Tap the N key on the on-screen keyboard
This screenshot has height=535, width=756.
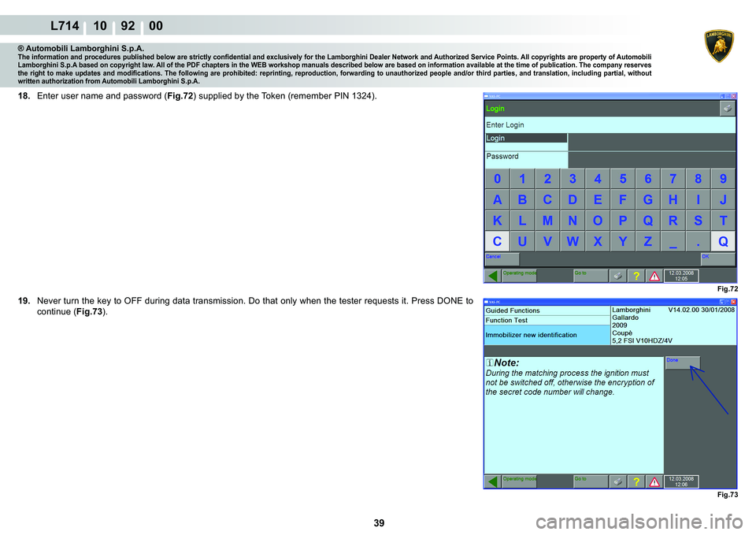pos(573,221)
